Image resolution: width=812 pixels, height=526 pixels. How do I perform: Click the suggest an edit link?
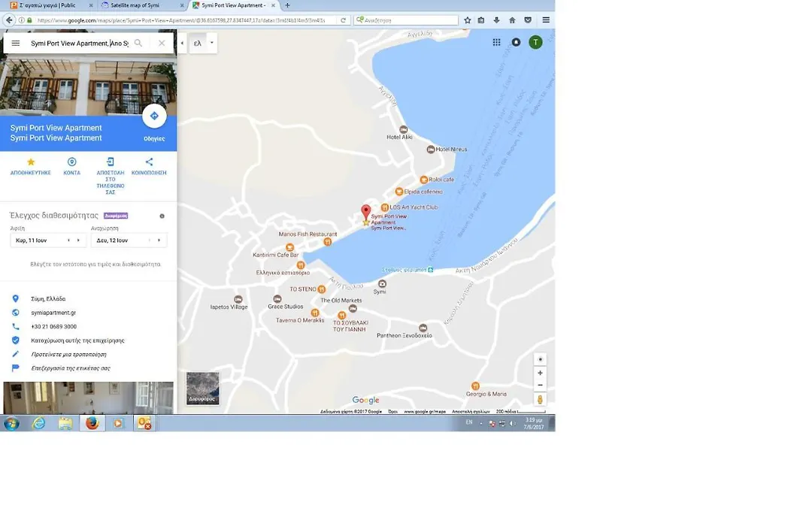(x=69, y=355)
